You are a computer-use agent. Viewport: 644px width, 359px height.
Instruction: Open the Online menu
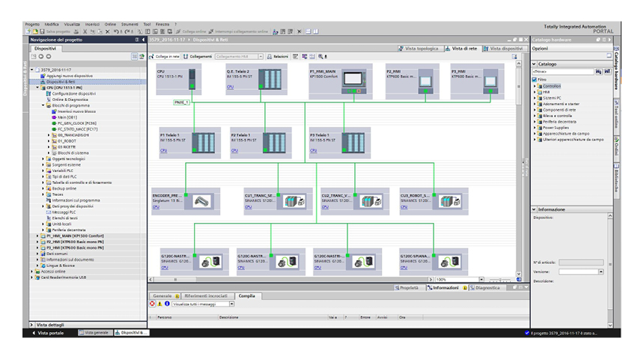point(110,24)
